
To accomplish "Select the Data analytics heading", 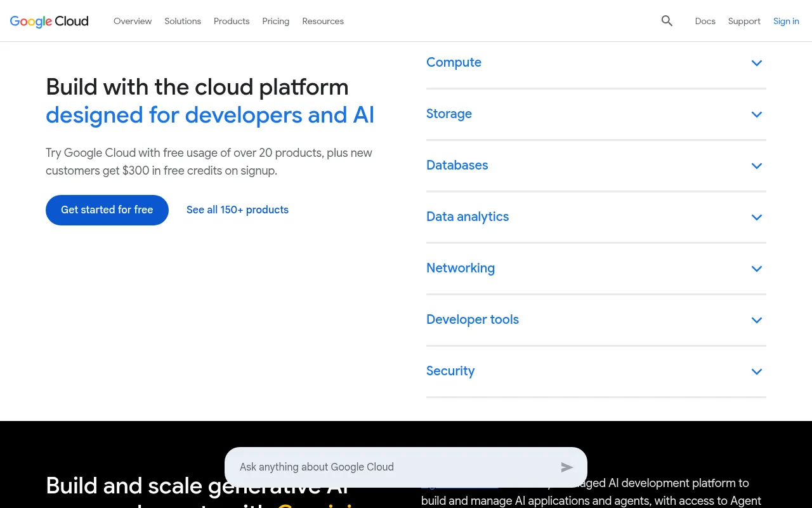I will [x=468, y=217].
